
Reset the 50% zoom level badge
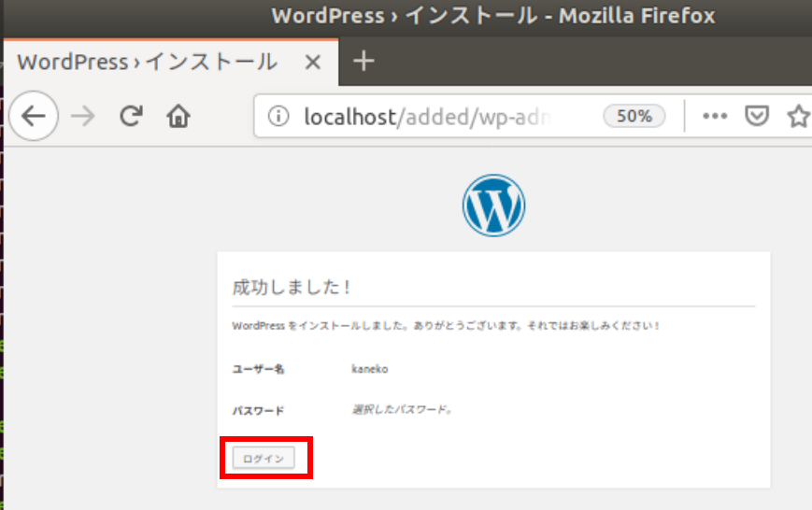coord(634,116)
